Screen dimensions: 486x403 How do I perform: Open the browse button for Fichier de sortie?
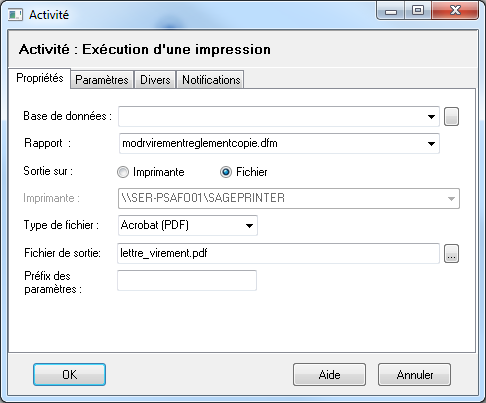pyautogui.click(x=451, y=254)
